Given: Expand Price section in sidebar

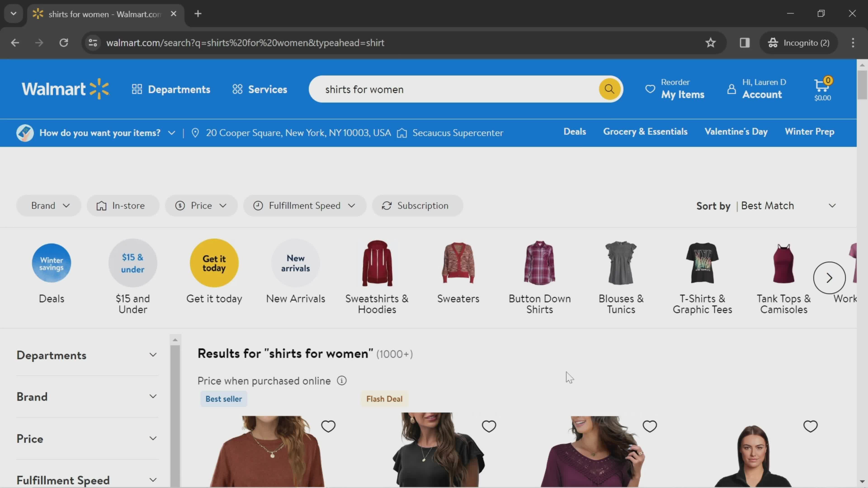Looking at the screenshot, I should coord(87,439).
